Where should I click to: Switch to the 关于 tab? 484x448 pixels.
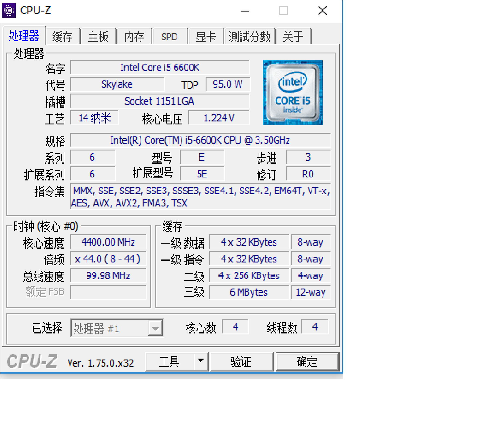[293, 37]
